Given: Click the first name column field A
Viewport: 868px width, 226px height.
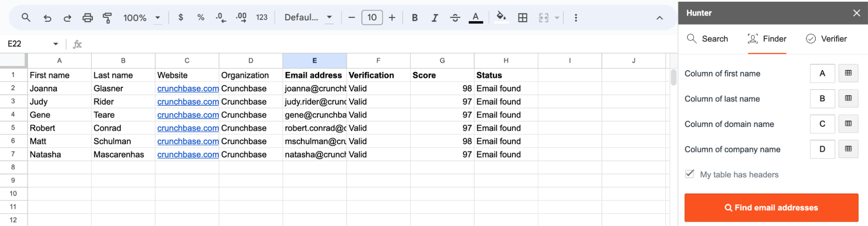Looking at the screenshot, I should tap(822, 73).
